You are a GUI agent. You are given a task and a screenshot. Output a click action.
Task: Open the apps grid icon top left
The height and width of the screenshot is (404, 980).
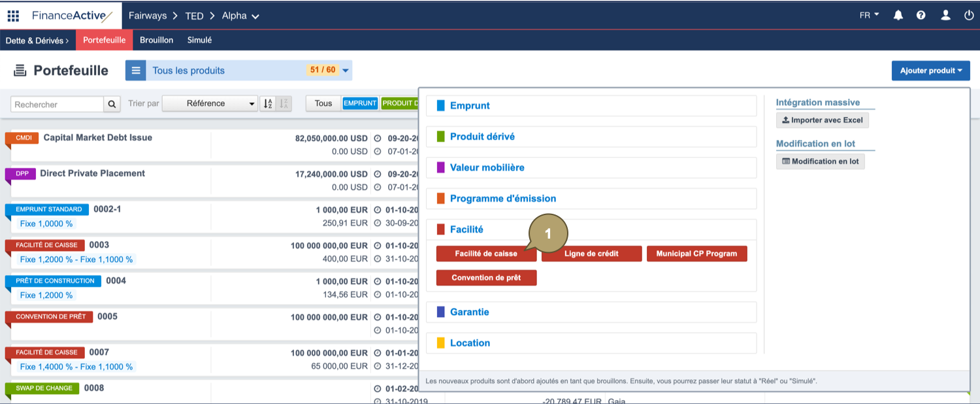pyautogui.click(x=12, y=15)
